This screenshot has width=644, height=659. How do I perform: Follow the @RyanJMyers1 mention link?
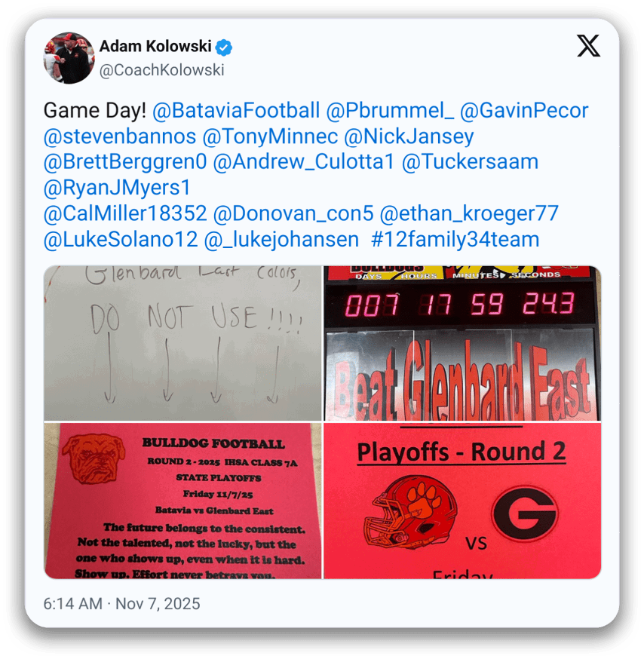click(x=117, y=188)
